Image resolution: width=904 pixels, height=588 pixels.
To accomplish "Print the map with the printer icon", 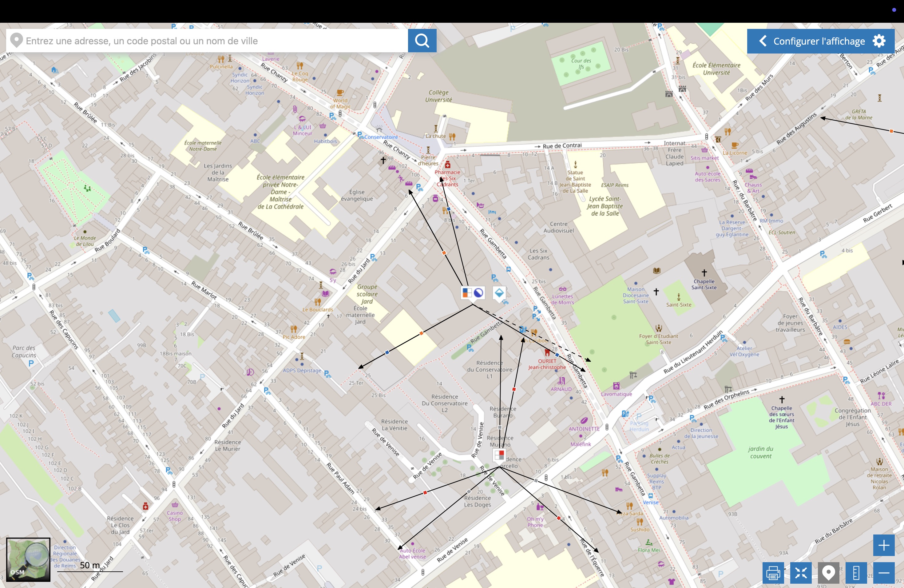I will pos(773,572).
